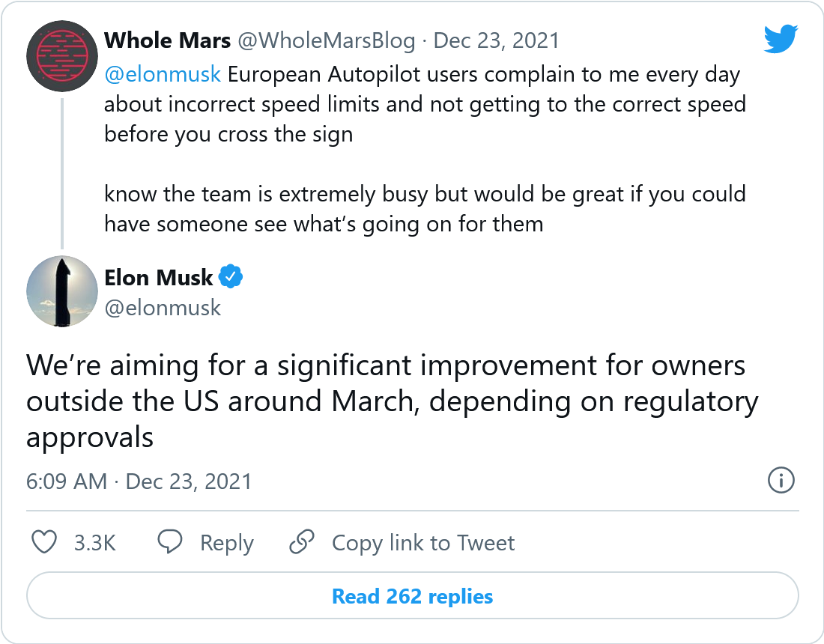Like the tweet with the heart icon
This screenshot has width=824, height=644.
(x=45, y=542)
